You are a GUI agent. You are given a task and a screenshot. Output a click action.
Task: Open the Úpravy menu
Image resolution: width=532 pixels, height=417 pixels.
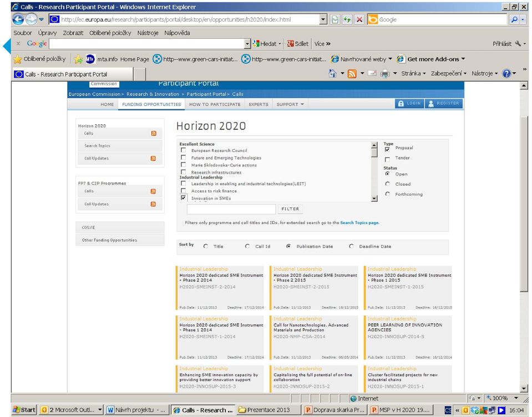coord(47,33)
